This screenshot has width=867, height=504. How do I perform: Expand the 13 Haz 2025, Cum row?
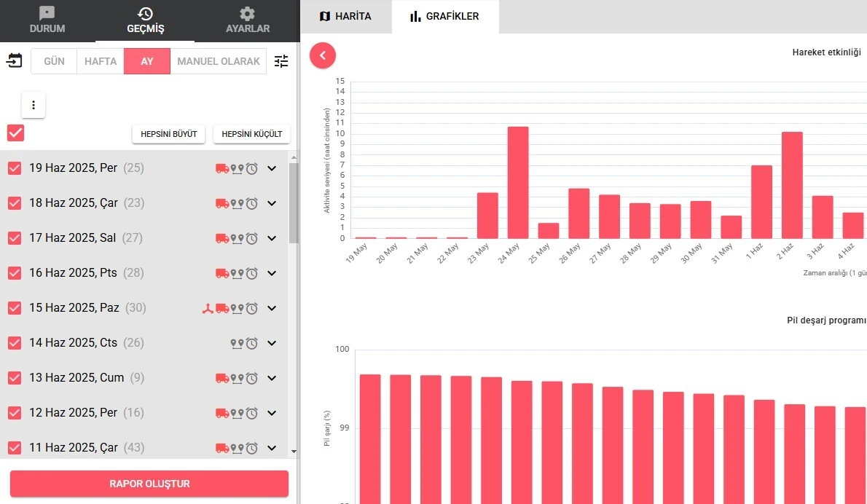[272, 378]
